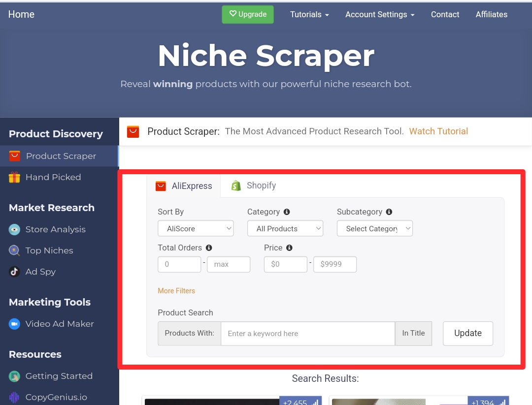Open the Select Category subcategory dropdown
The width and height of the screenshot is (532, 405).
375,228
